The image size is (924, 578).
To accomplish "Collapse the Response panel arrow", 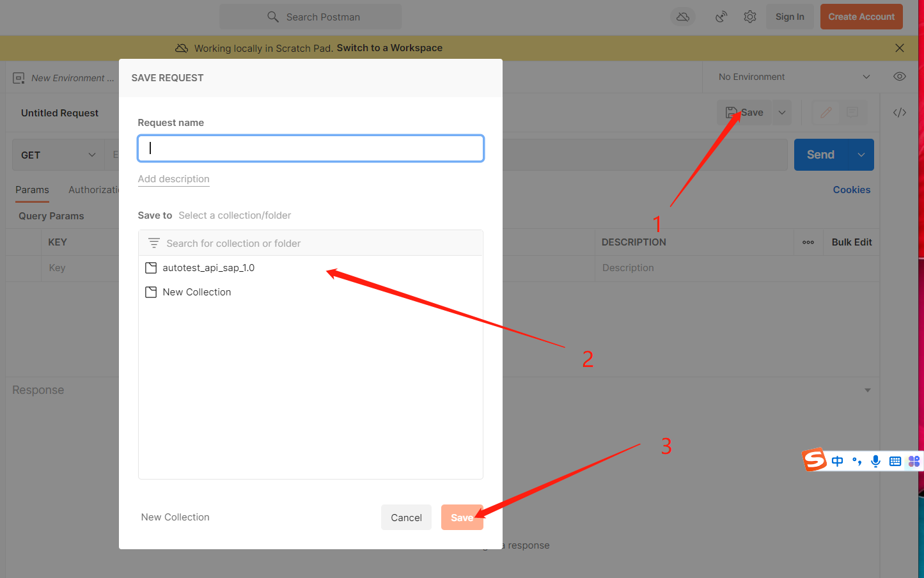I will pyautogui.click(x=868, y=390).
